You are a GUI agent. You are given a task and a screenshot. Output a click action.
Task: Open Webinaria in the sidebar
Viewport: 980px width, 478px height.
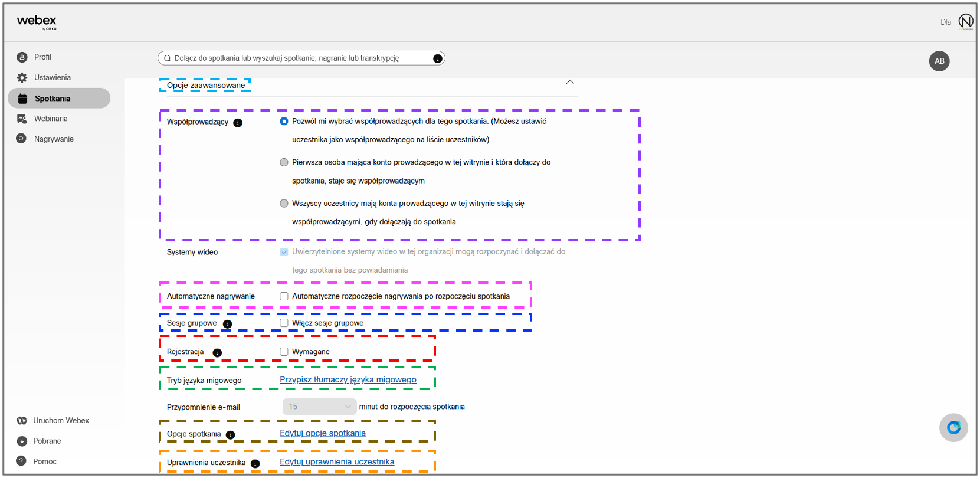click(x=51, y=119)
